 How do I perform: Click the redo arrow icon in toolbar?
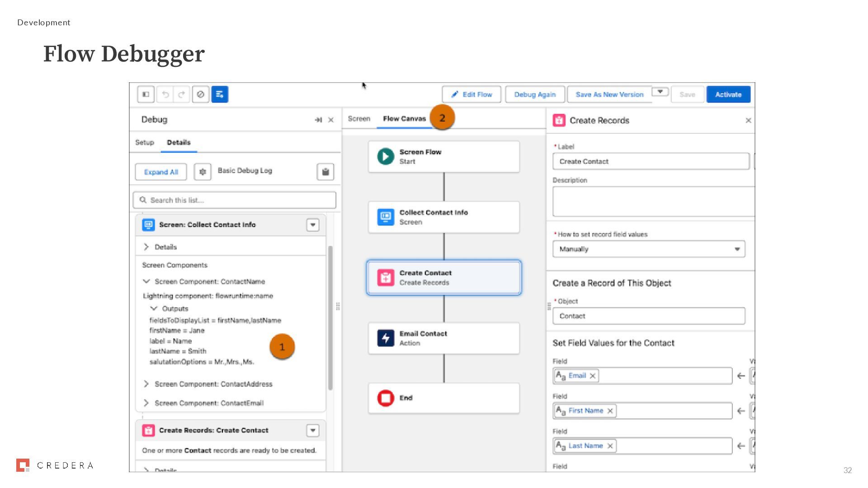pyautogui.click(x=182, y=94)
